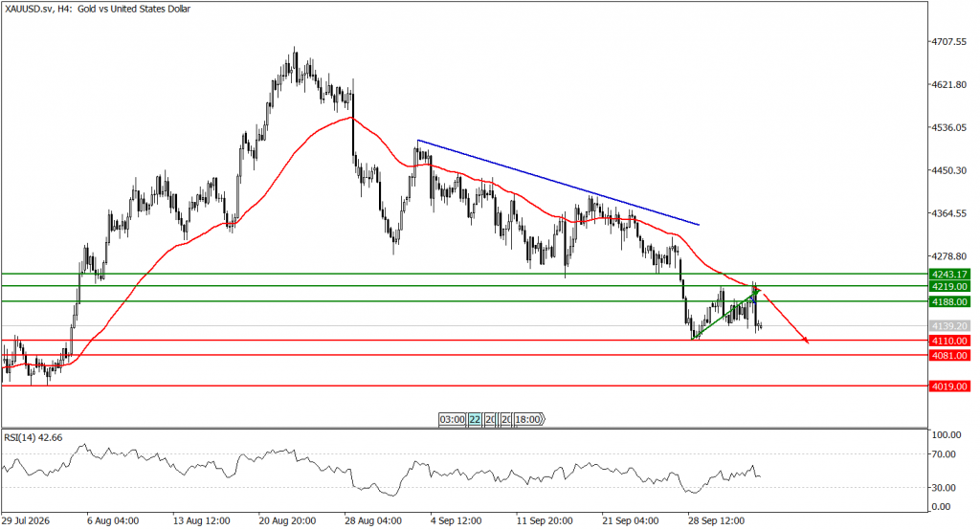
Task: Click the 20 Aug 20:00 date label
Action: pos(287,520)
